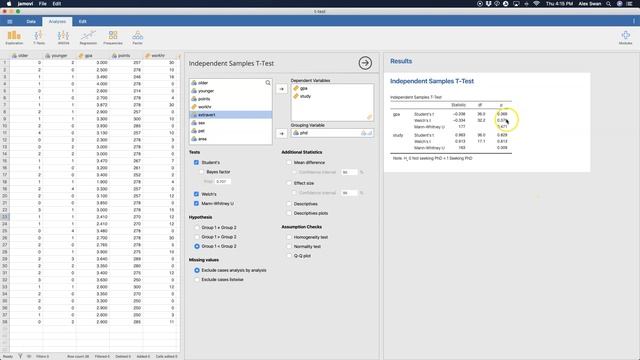
Task: Switch to the Analyses tab
Action: [x=57, y=22]
